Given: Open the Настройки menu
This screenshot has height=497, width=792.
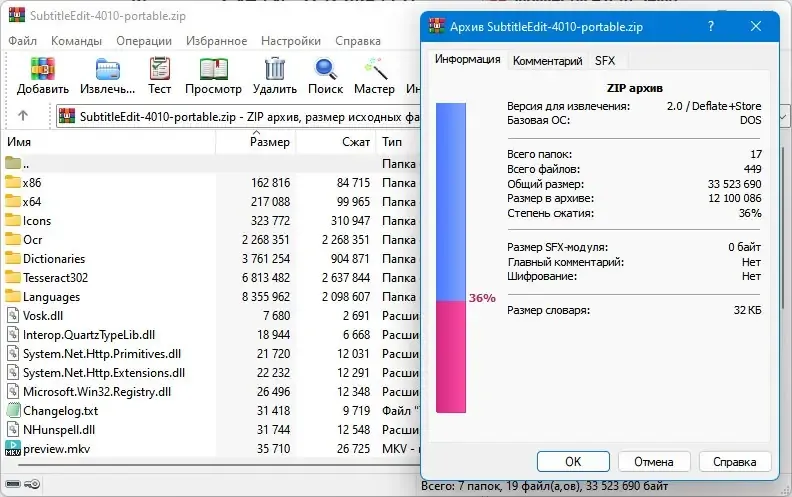Looking at the screenshot, I should (291, 41).
